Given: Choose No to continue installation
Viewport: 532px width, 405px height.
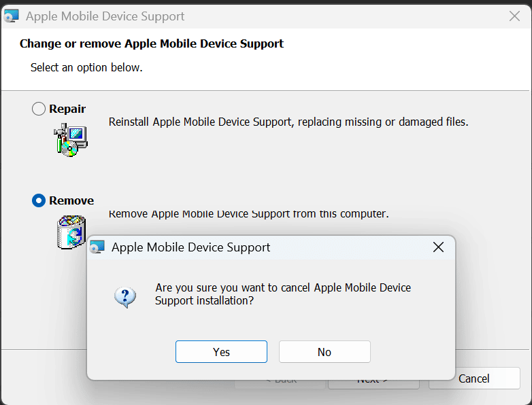Looking at the screenshot, I should click(x=325, y=352).
